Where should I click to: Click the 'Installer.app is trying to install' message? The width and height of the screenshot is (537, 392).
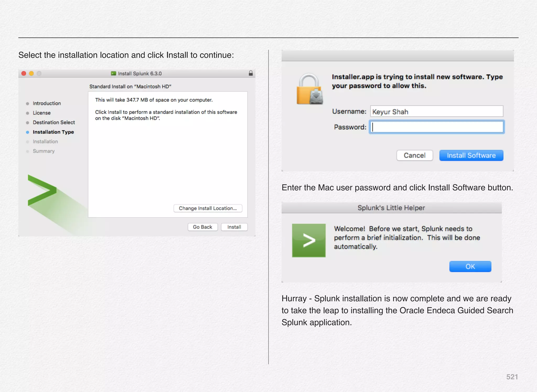pos(417,81)
